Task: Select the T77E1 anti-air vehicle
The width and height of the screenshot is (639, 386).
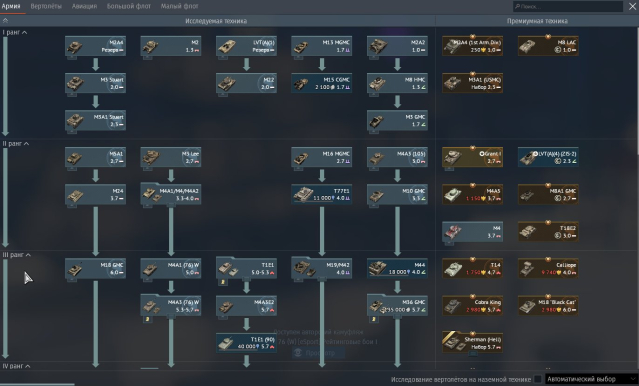Action: 322,194
